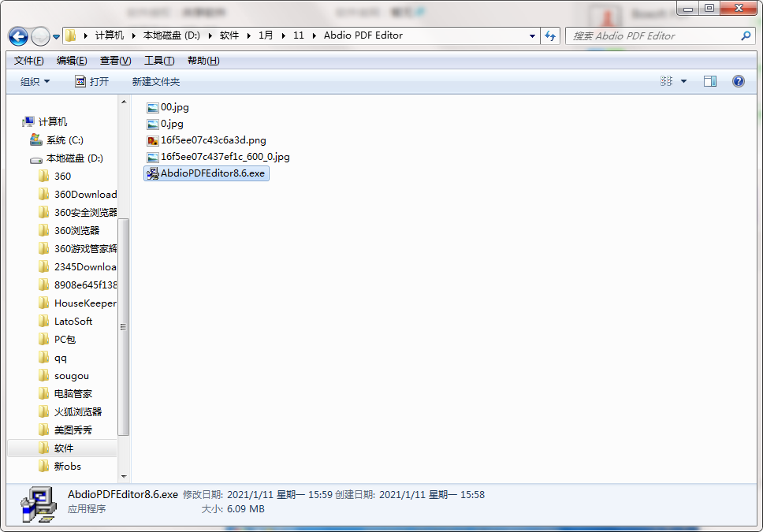Click the 16f5ee07c43c6a3d.png file icon

pos(151,140)
